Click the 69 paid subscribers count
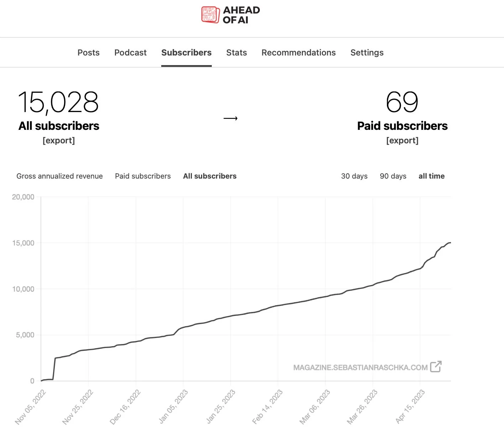Viewport: 504px width, 439px height. coord(402,102)
